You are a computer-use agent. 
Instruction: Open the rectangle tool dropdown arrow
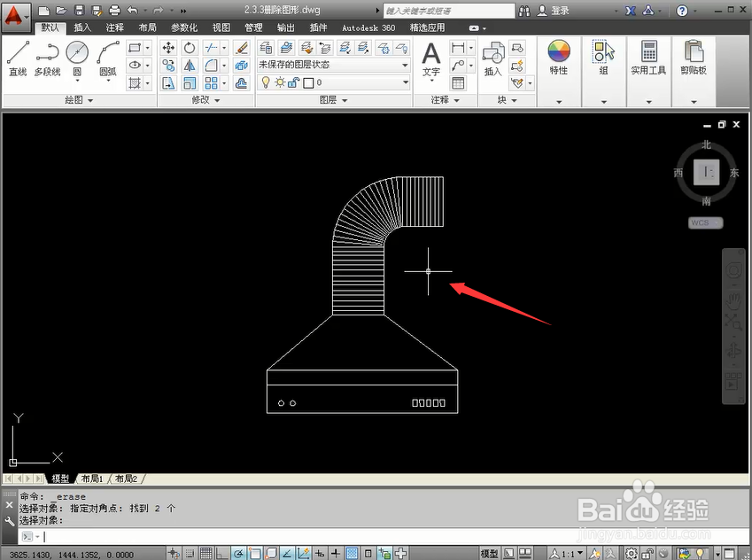(x=147, y=48)
